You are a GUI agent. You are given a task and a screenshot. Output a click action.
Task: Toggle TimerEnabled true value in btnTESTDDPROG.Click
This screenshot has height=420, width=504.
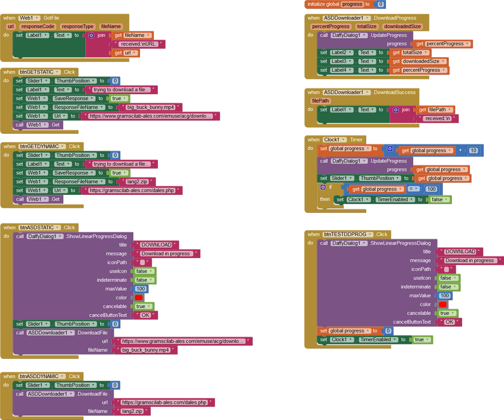[x=423, y=340]
